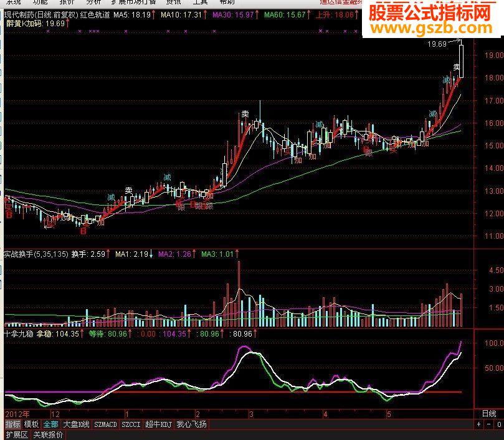Zoom out chart with the - button

tap(488, 424)
